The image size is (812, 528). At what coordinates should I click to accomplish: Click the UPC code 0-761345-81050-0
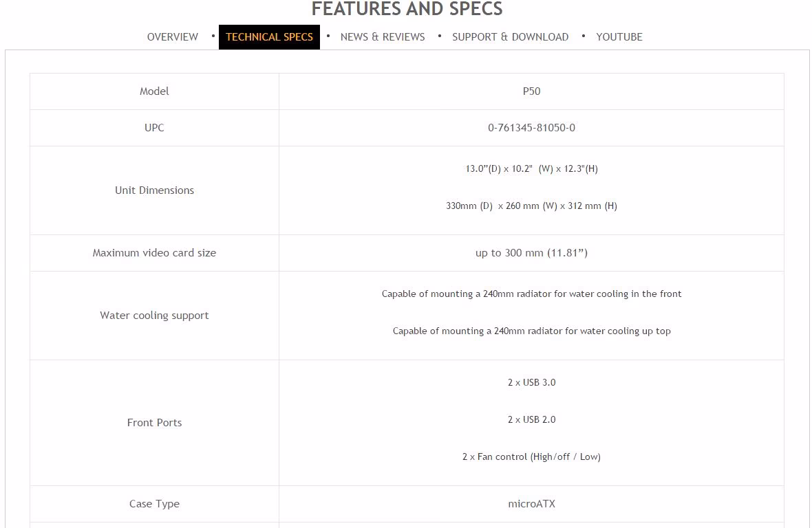tap(531, 128)
